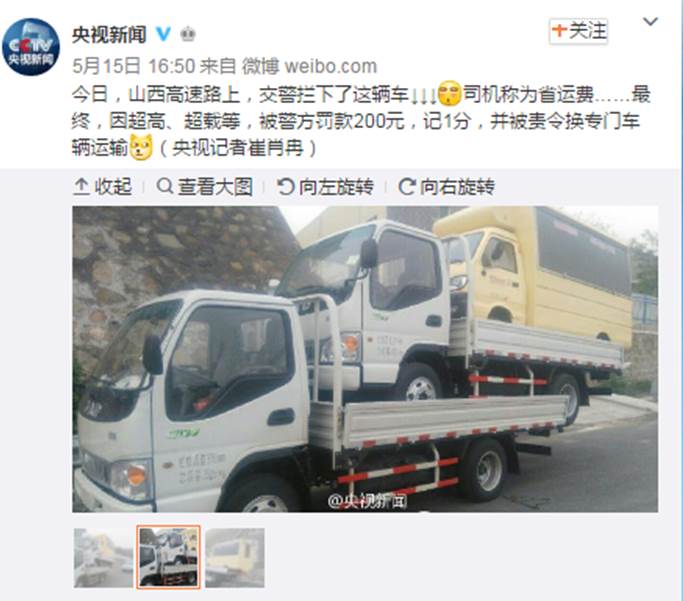Select the first photo thumbnail

click(103, 558)
